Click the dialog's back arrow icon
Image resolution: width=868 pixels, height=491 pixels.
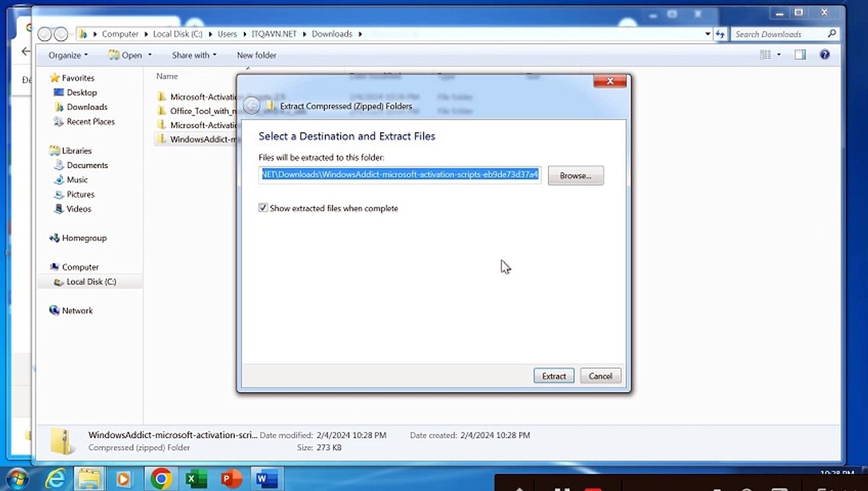click(x=251, y=106)
